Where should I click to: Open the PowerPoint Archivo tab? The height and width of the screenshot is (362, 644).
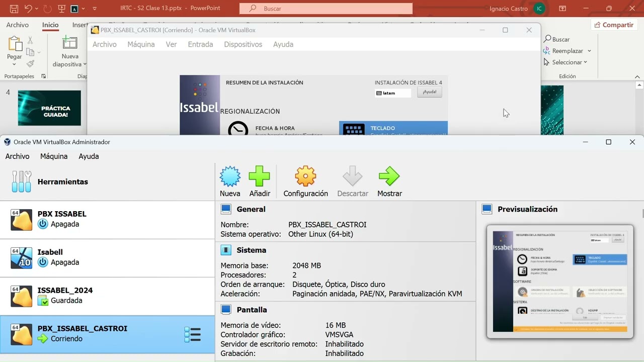(18, 25)
